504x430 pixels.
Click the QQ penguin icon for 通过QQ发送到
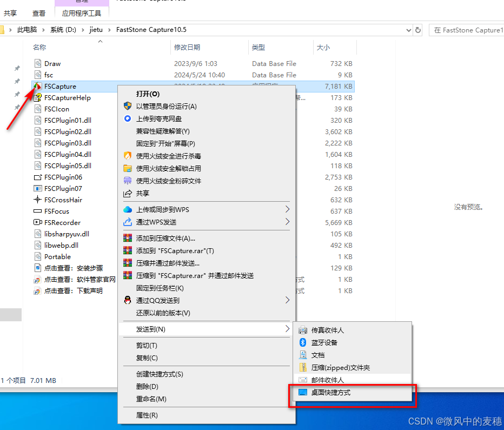[128, 300]
